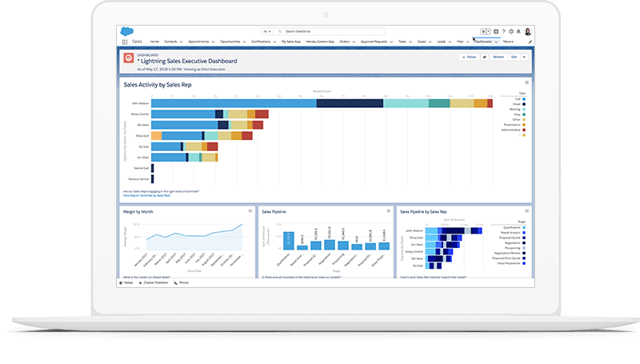640x364 pixels.
Task: Expand the Margin by Month chart
Action: pyautogui.click(x=249, y=211)
